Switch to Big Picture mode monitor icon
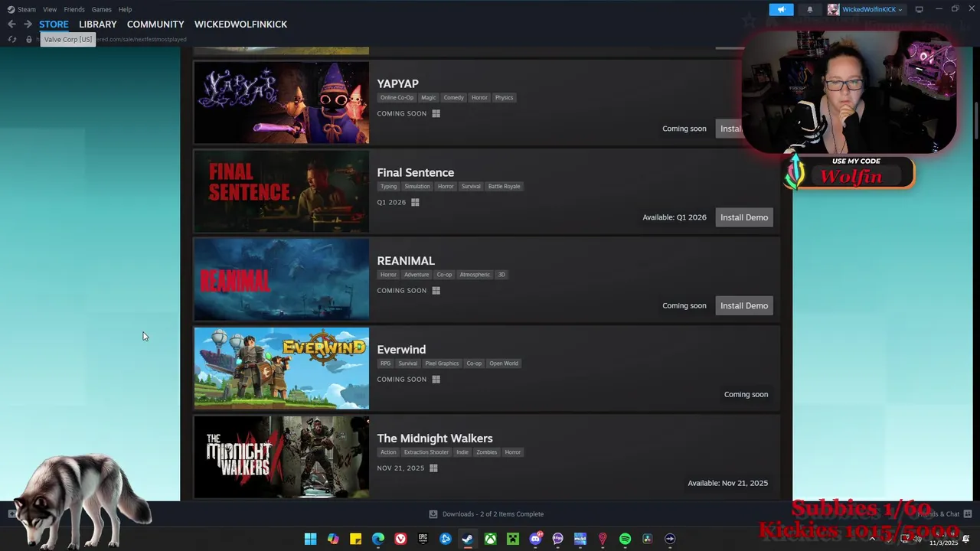Viewport: 980px width, 551px height. click(919, 9)
